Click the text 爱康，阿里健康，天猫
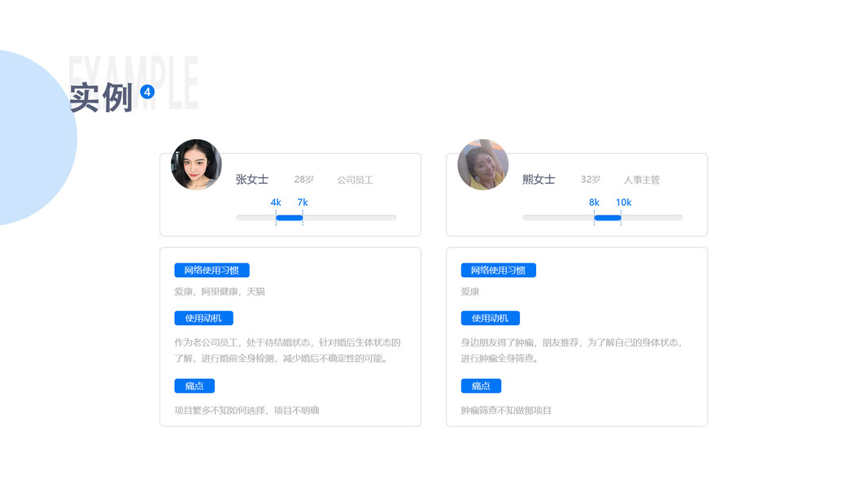868x488 pixels. coord(220,292)
